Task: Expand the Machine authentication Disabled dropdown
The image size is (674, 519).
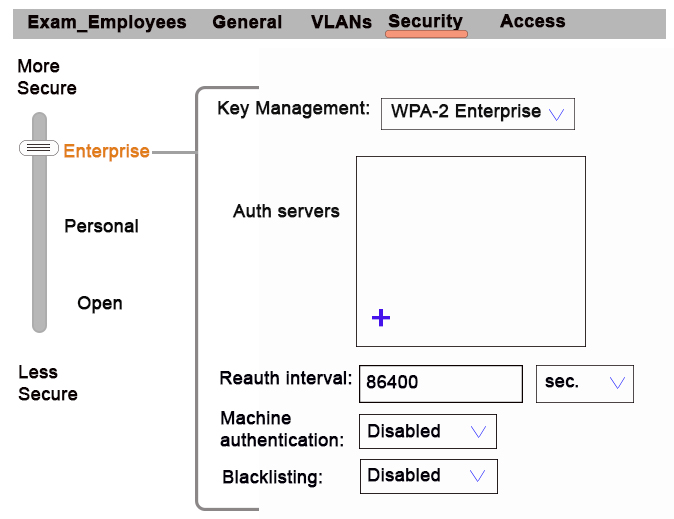Action: tap(428, 431)
